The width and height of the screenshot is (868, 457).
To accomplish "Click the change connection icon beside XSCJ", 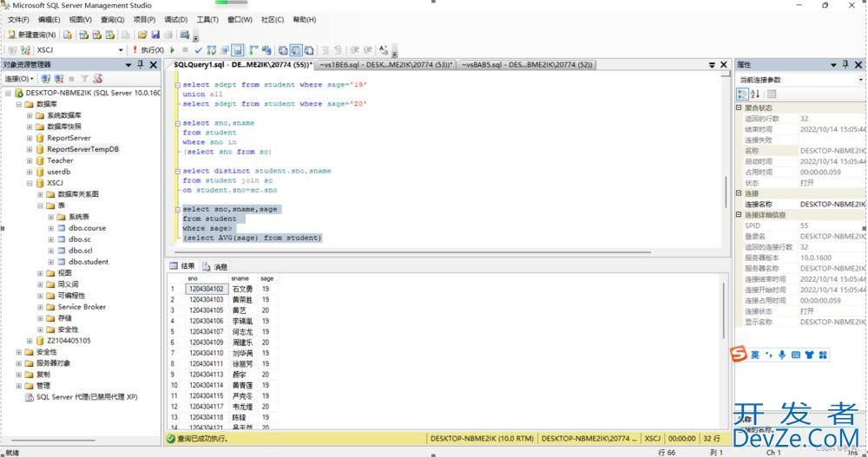I will point(25,49).
